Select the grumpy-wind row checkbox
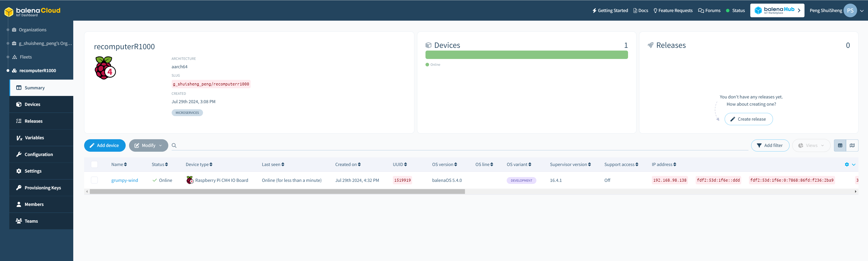Screen dimensions: 868x261 (94, 180)
